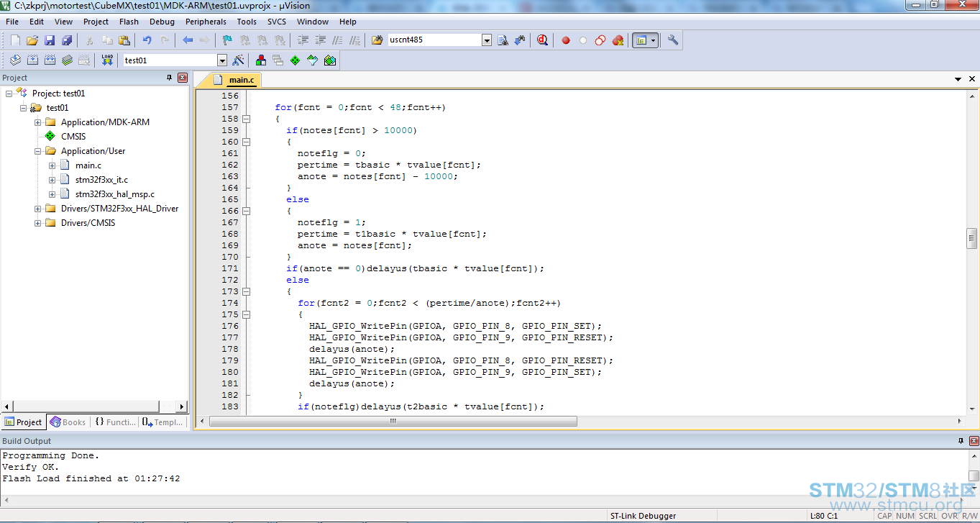Open the SVCS menu
Image resolution: width=980 pixels, height=523 pixels.
tap(277, 22)
